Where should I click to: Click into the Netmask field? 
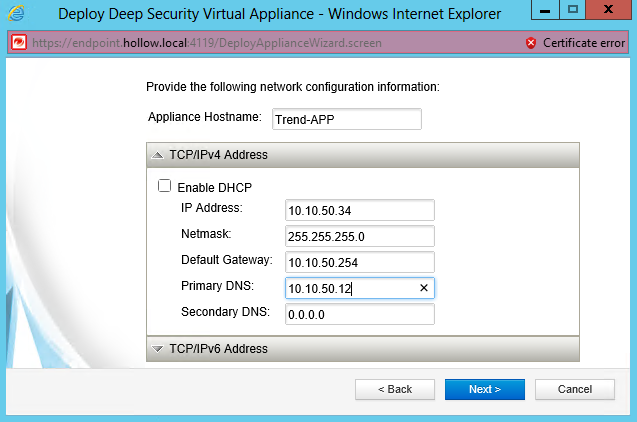coord(359,236)
